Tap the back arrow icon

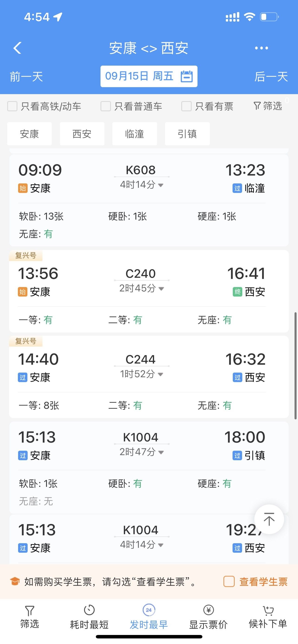point(17,48)
